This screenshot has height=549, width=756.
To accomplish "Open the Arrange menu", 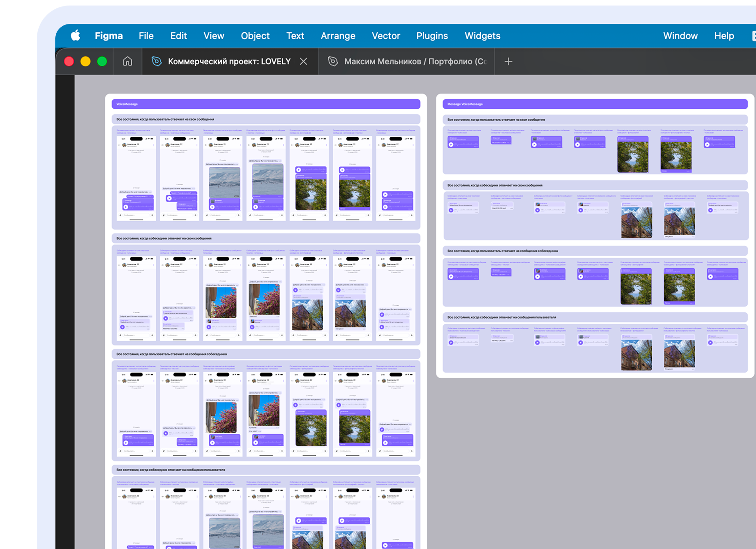I will pyautogui.click(x=338, y=36).
